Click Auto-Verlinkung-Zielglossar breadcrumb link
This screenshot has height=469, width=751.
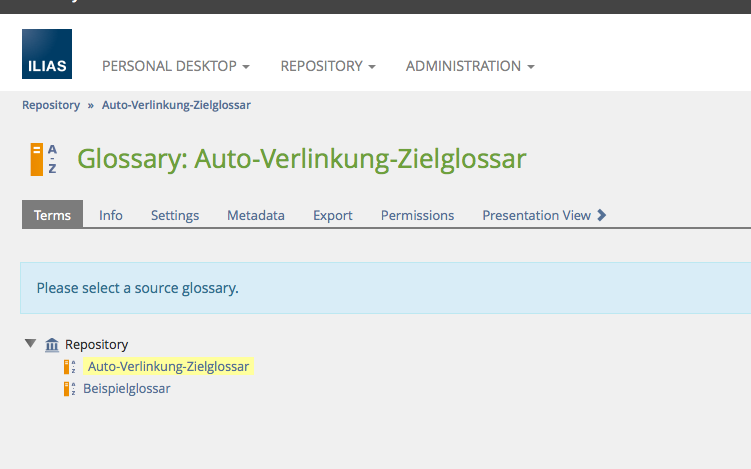pos(176,104)
